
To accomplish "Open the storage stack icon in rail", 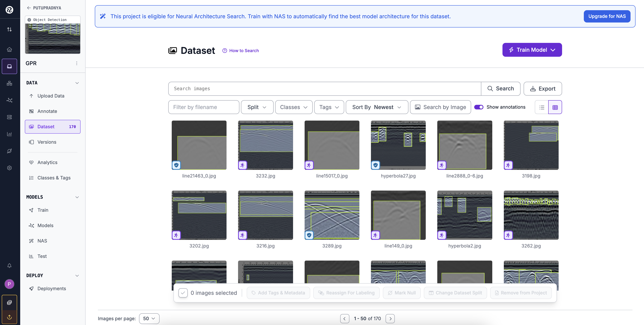I will [x=9, y=117].
